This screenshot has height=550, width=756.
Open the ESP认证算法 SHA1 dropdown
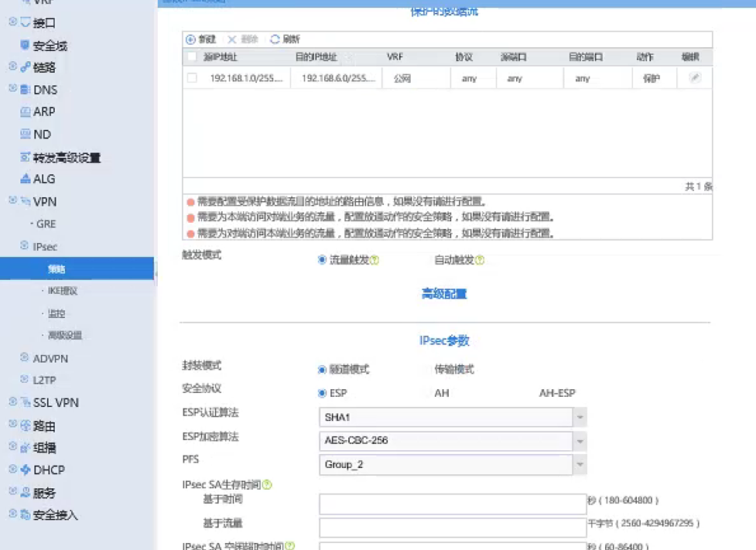(580, 418)
